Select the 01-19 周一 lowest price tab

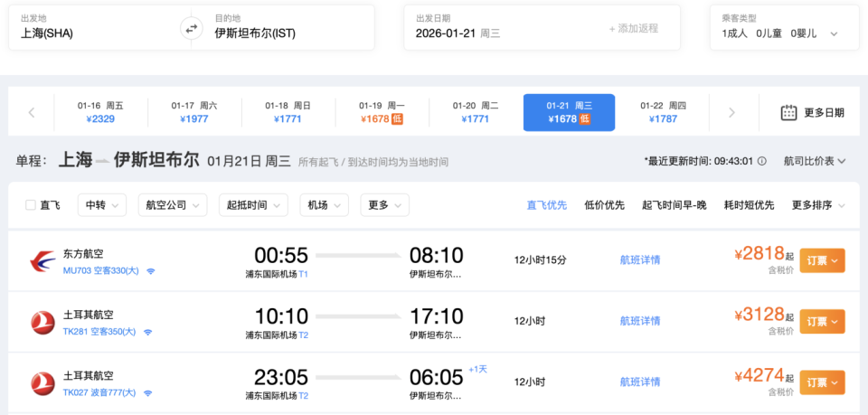tap(382, 113)
